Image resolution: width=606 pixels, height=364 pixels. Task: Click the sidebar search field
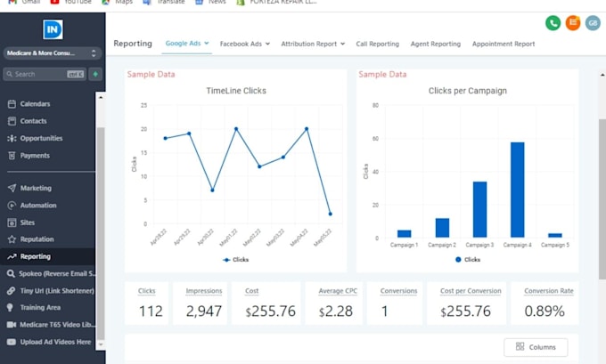click(45, 74)
